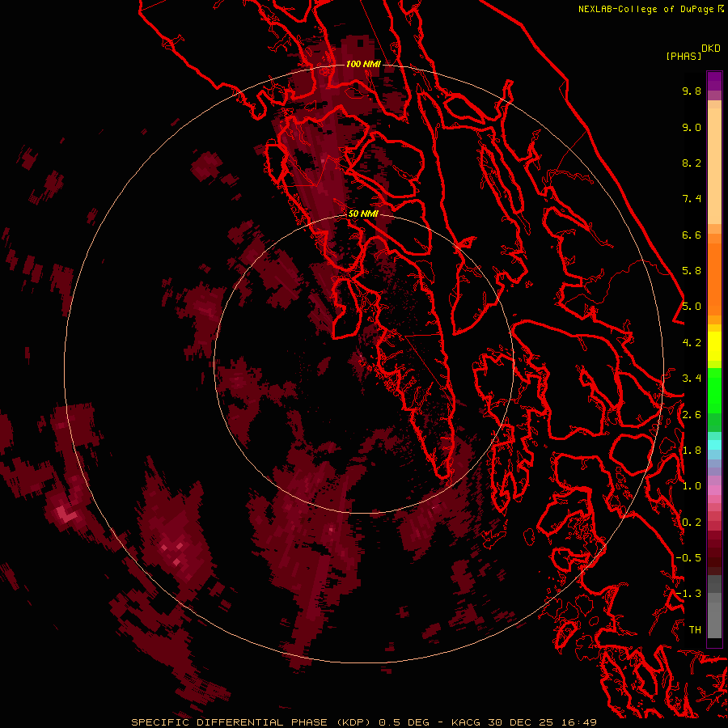Click the 1.8 scale value
This screenshot has height=728, width=728.
pyautogui.click(x=692, y=451)
